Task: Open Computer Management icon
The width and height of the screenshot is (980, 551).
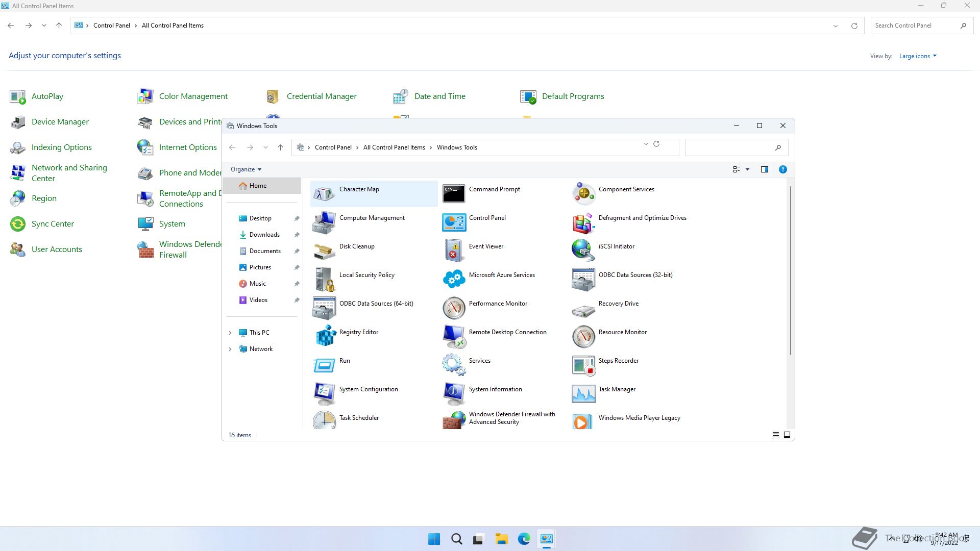Action: [x=324, y=222]
